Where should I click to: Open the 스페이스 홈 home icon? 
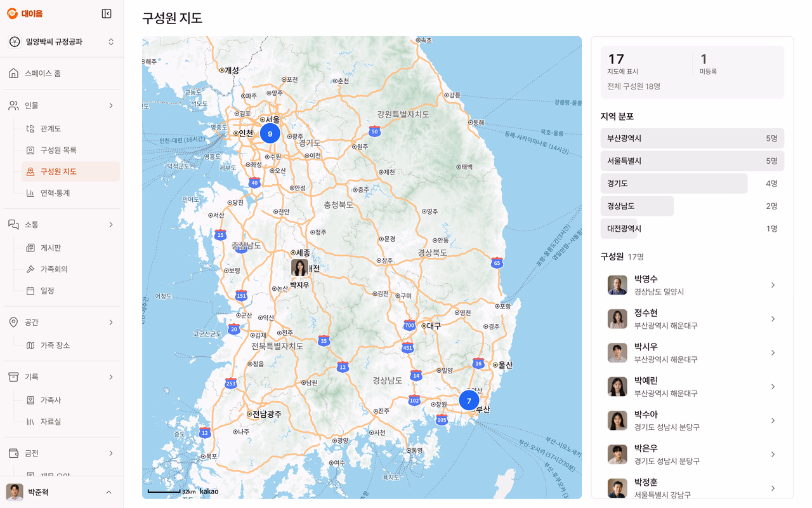[13, 73]
